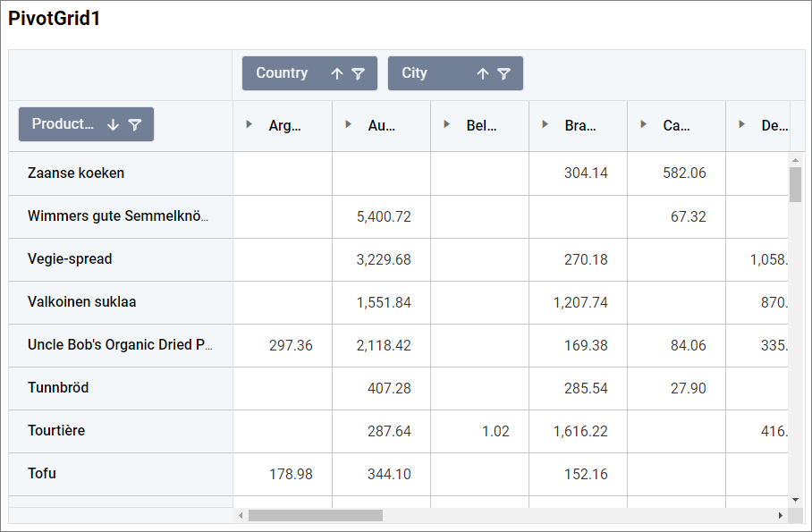Expand the Bel... country column

point(446,124)
